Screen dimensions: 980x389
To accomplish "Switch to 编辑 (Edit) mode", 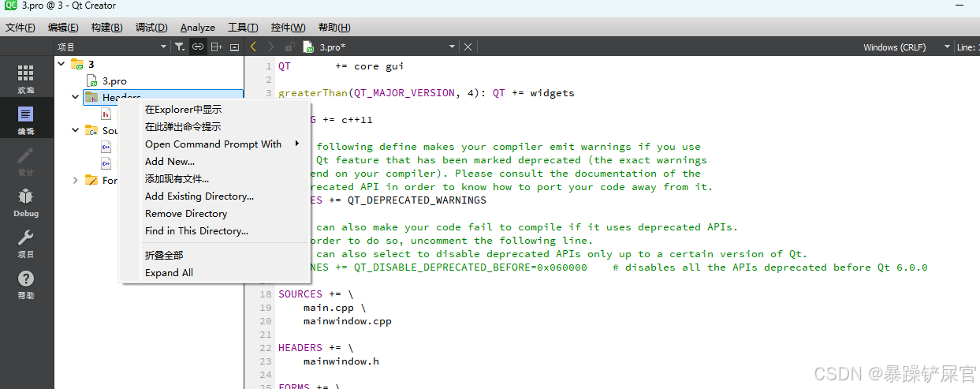I will click(26, 120).
